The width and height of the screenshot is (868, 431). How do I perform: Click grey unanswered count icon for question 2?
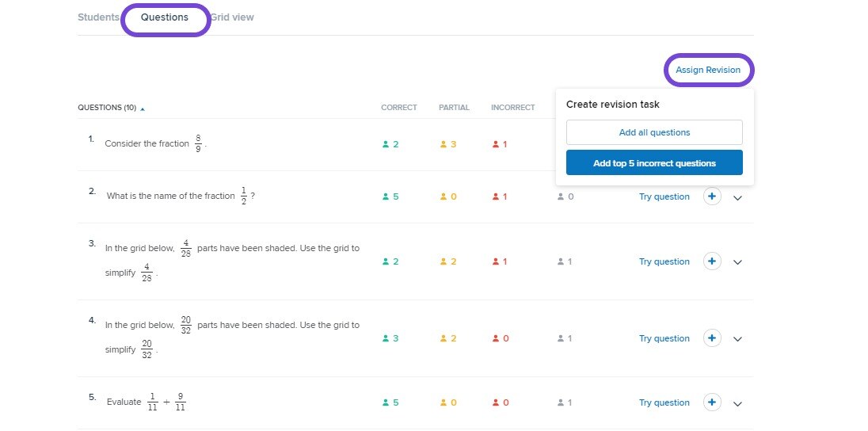coord(561,196)
